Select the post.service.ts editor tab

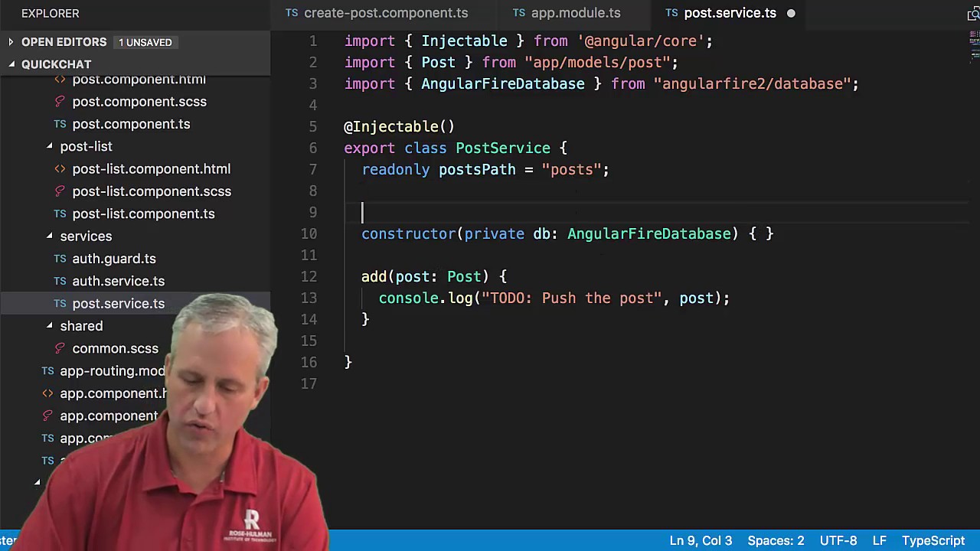[730, 13]
